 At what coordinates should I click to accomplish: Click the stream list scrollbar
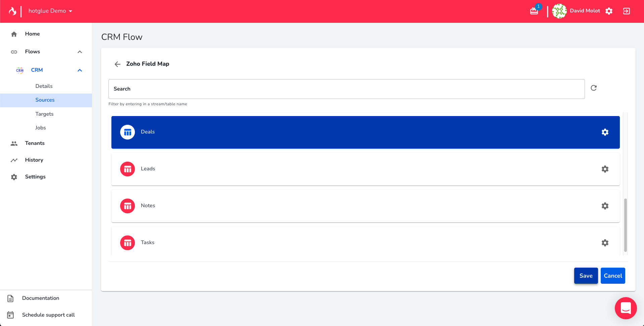tap(625, 225)
